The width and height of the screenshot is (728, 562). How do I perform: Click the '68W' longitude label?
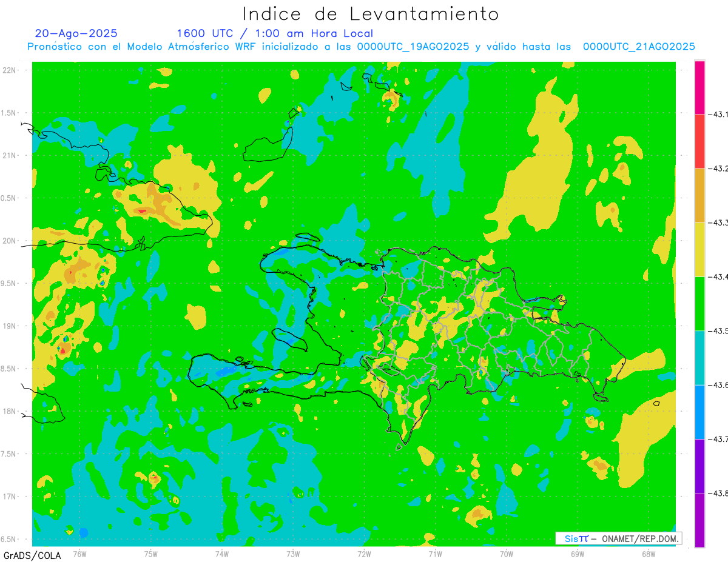click(x=649, y=553)
